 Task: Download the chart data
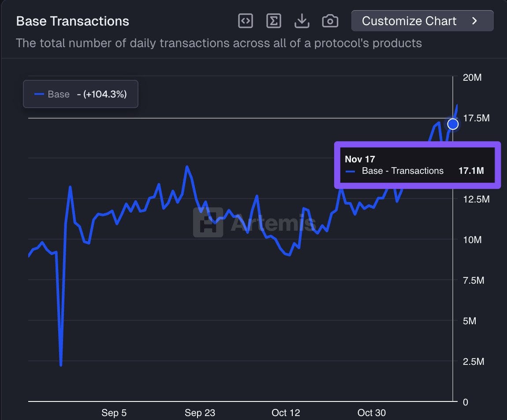point(302,21)
